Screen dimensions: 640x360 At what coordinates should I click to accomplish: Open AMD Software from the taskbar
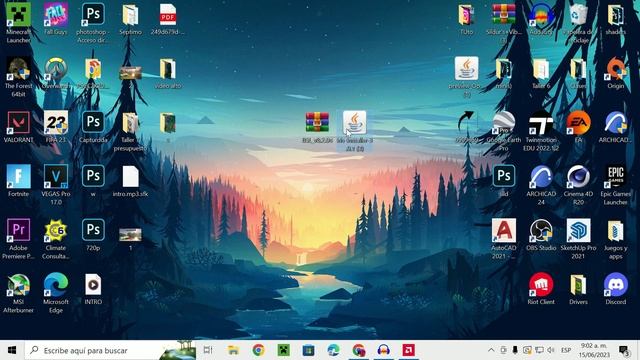click(x=408, y=350)
